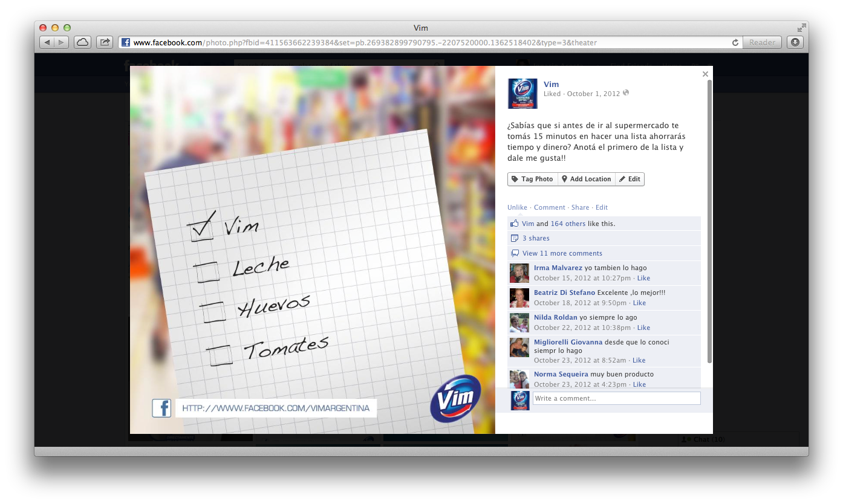The width and height of the screenshot is (843, 504).
Task: Enter full screen with corner arrows icon
Action: 801,28
